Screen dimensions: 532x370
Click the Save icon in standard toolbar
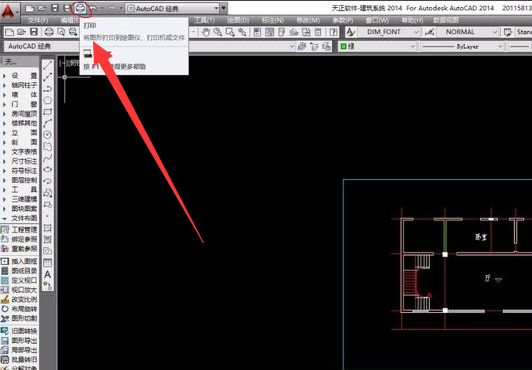click(34, 32)
